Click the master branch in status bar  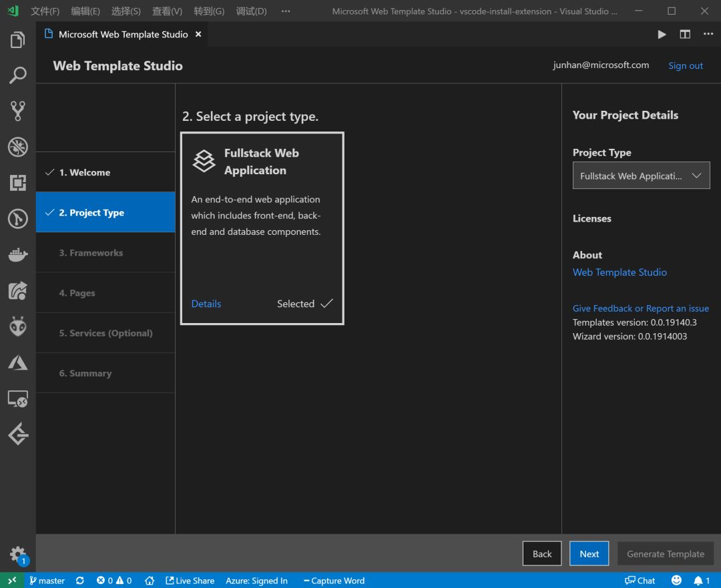point(47,581)
